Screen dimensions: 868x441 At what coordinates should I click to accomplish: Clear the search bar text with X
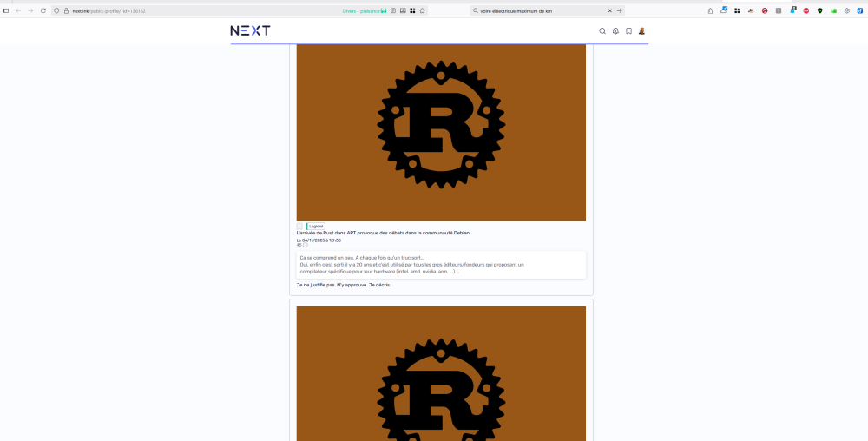click(x=609, y=10)
